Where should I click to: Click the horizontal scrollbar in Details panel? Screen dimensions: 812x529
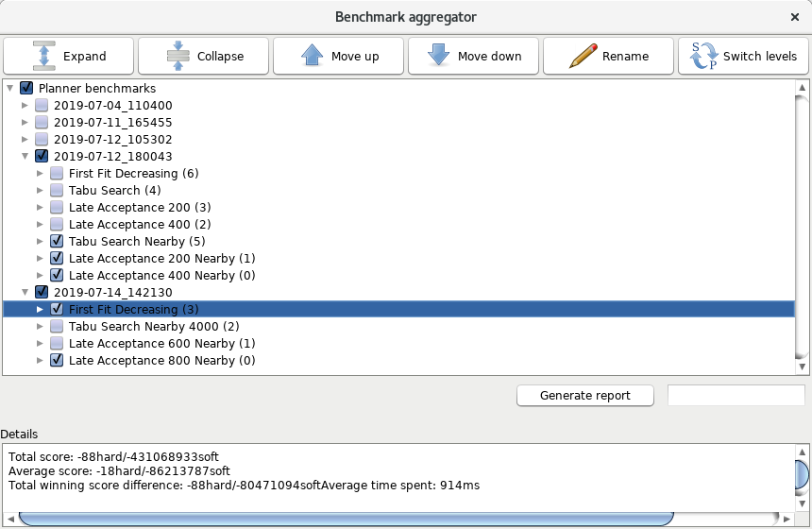tap(346, 518)
